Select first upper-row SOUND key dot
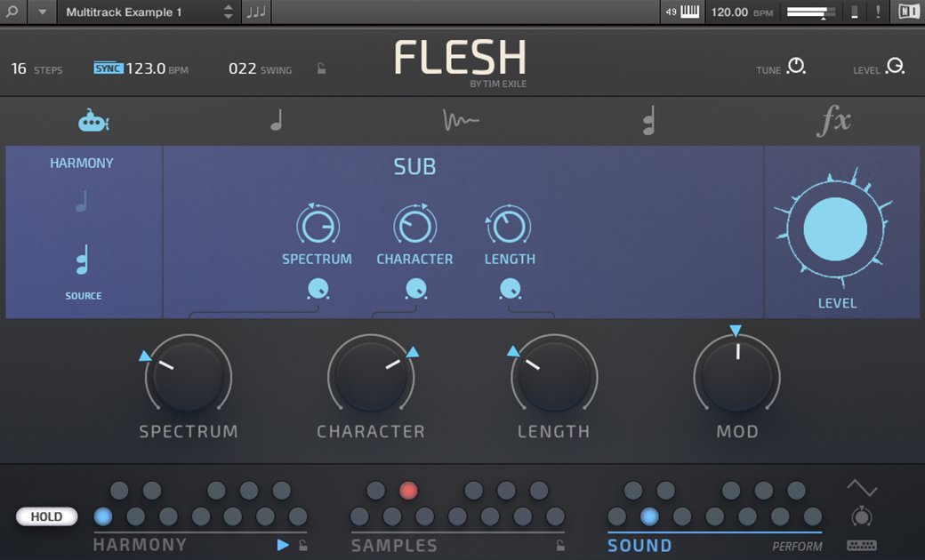 point(633,491)
